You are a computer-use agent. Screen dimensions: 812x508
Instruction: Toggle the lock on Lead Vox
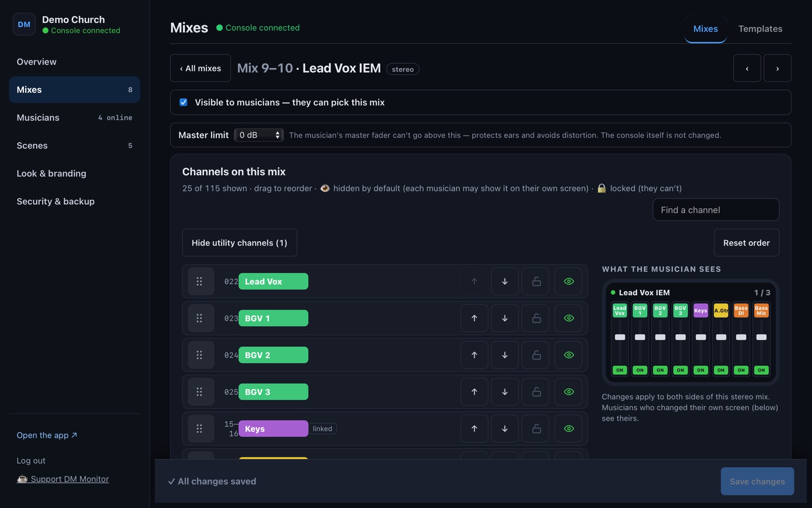tap(536, 281)
